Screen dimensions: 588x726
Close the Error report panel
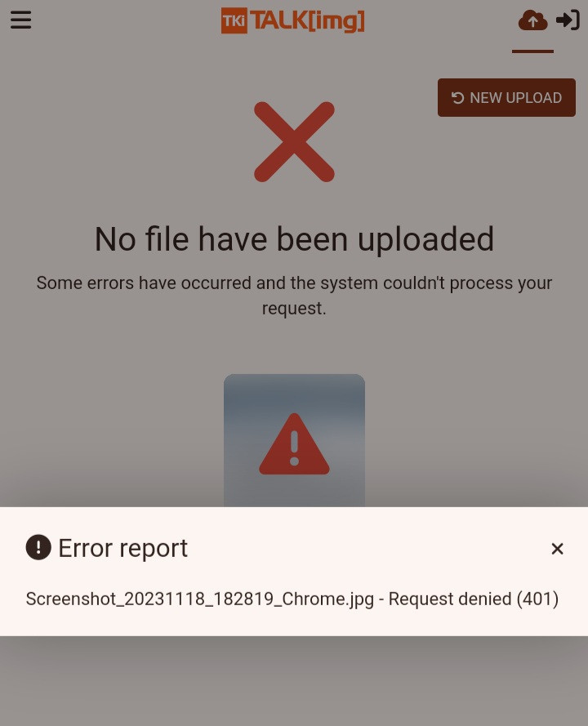(558, 549)
